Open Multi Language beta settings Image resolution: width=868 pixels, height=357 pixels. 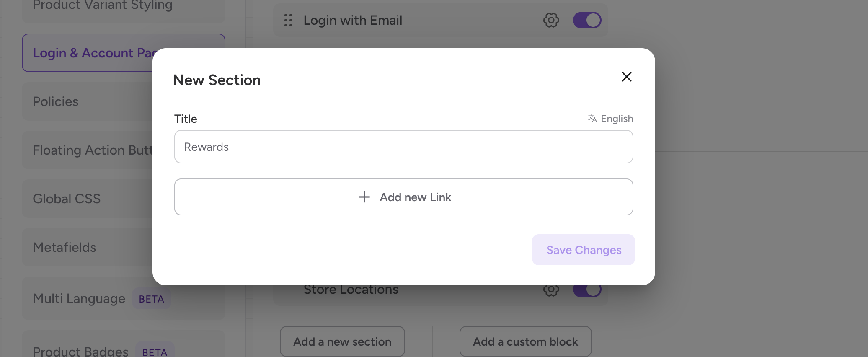pyautogui.click(x=79, y=298)
